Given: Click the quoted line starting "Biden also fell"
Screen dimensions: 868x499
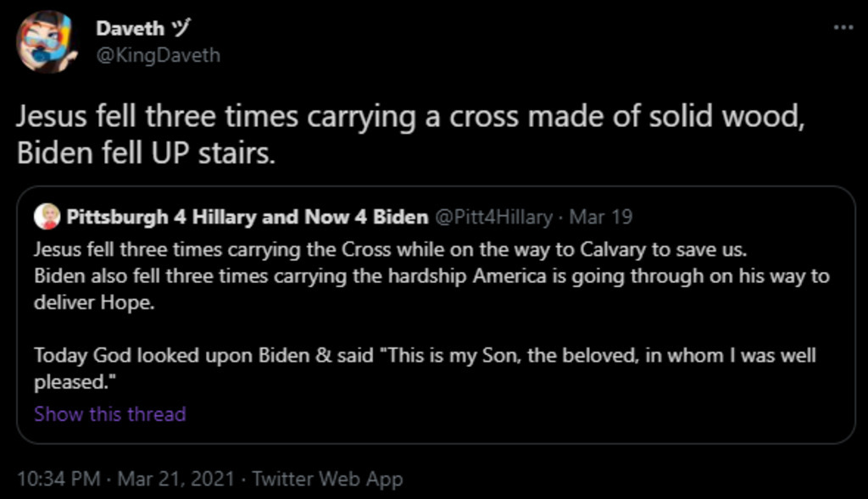Looking at the screenshot, I should click(431, 276).
